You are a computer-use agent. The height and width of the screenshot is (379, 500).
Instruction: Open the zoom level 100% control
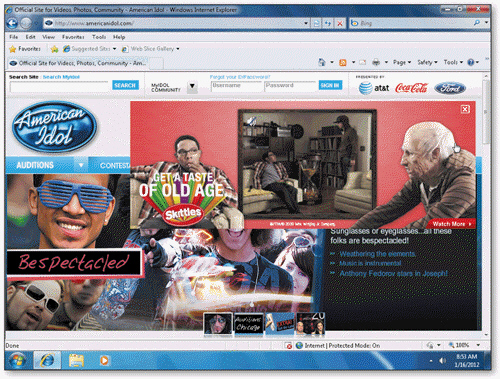click(464, 345)
